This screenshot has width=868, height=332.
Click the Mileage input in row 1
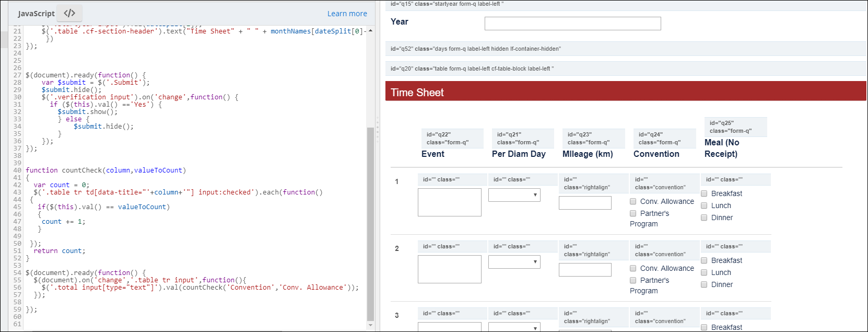pyautogui.click(x=585, y=203)
